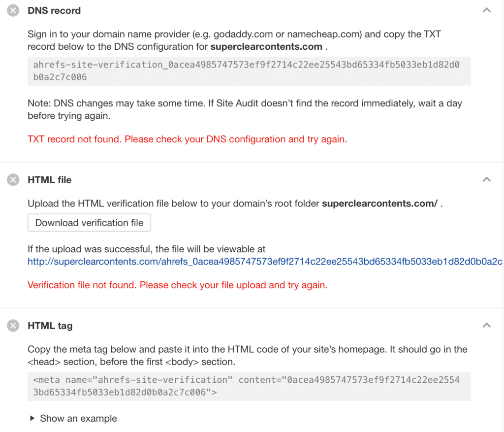Click the Copy the meta tag instruction paragraph
Viewport: 504px width, 432px height.
pyautogui.click(x=247, y=356)
